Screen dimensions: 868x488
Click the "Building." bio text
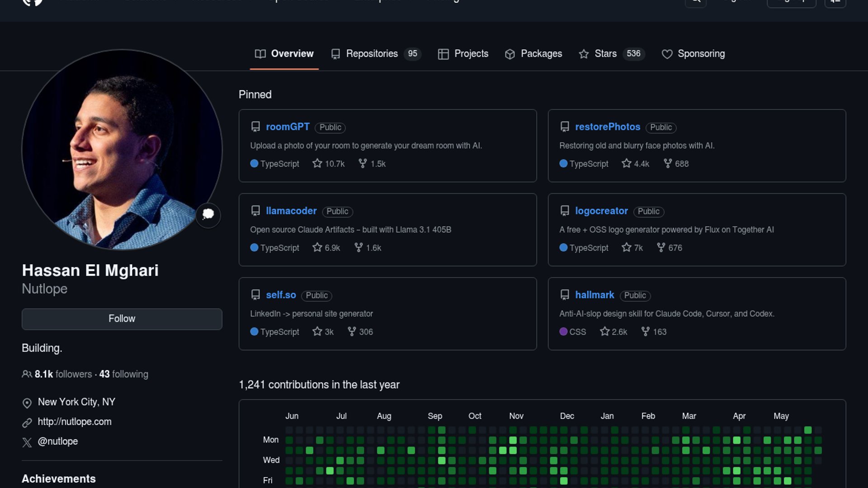tap(42, 348)
